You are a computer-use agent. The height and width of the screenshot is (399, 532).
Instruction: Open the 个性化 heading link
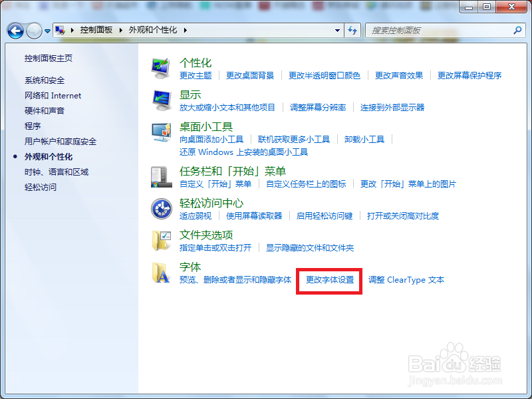click(x=196, y=63)
